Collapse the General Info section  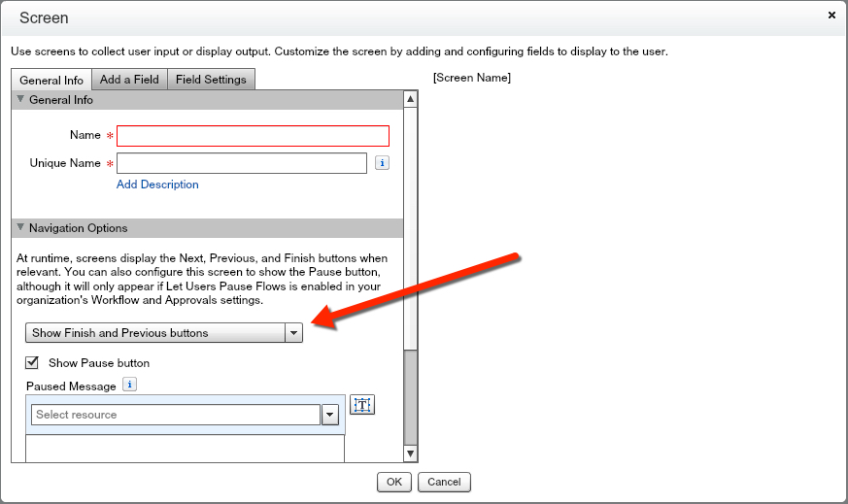(x=21, y=100)
